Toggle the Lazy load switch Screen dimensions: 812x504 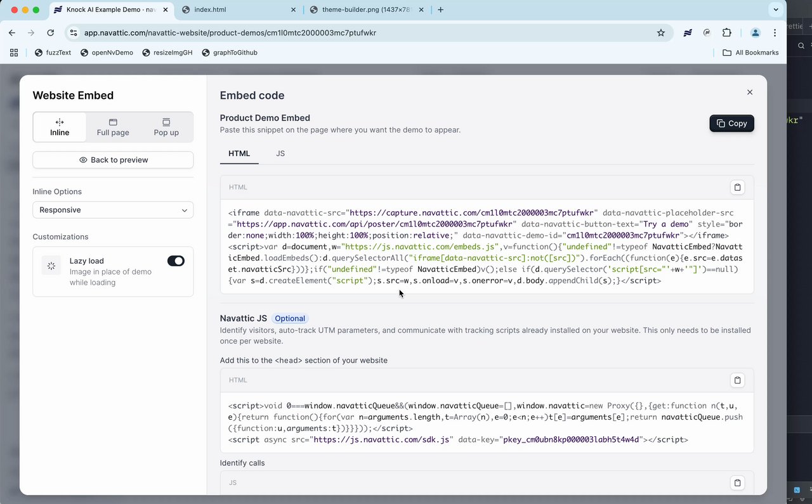point(176,261)
